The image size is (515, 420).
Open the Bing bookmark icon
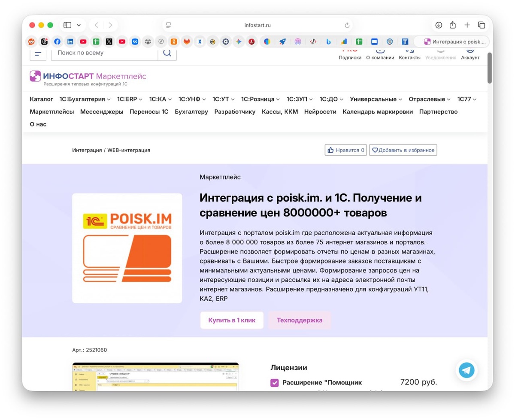[x=328, y=42]
